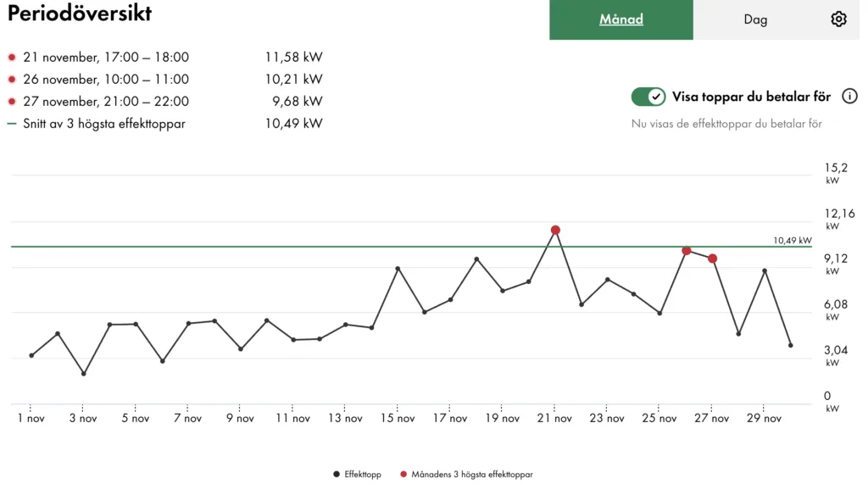Viewport: 868px width, 495px height.
Task: Click the 18 nov data point
Action: [476, 259]
